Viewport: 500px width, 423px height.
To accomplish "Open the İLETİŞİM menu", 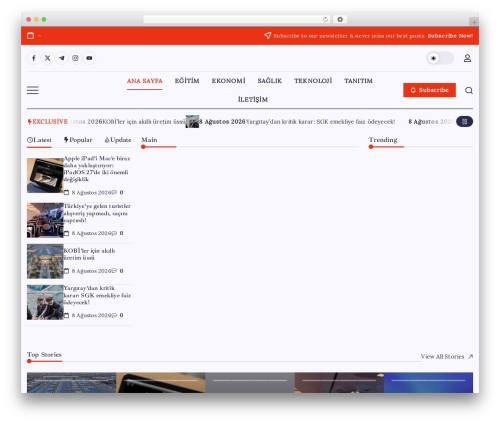I will point(253,100).
